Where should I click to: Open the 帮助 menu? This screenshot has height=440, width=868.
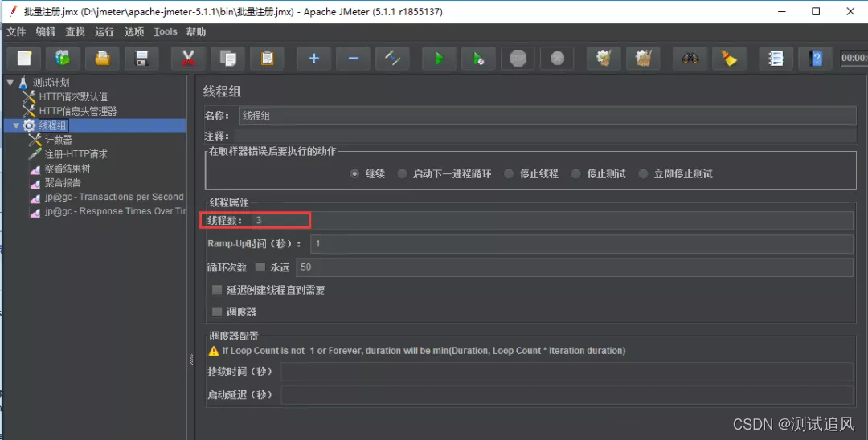pos(196,31)
